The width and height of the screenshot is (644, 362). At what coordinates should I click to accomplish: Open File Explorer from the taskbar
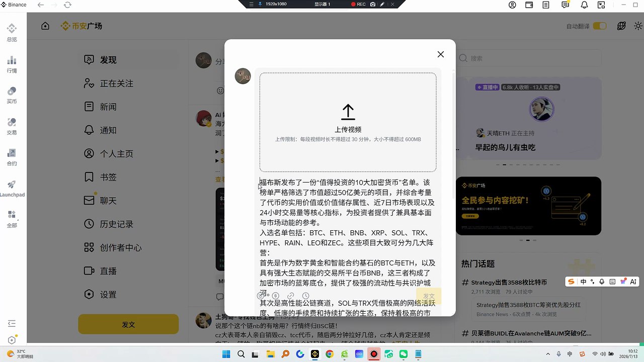pos(270,354)
